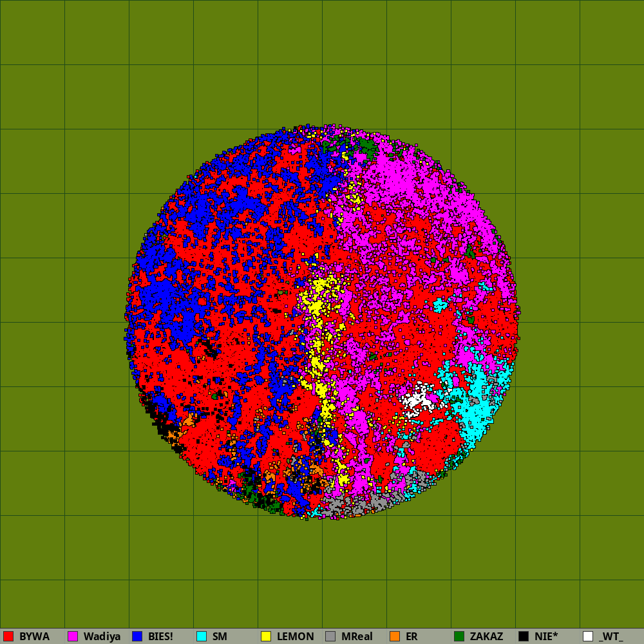This screenshot has height=644, width=644.
Task: Select the BIES! legend label
Action: click(x=160, y=636)
